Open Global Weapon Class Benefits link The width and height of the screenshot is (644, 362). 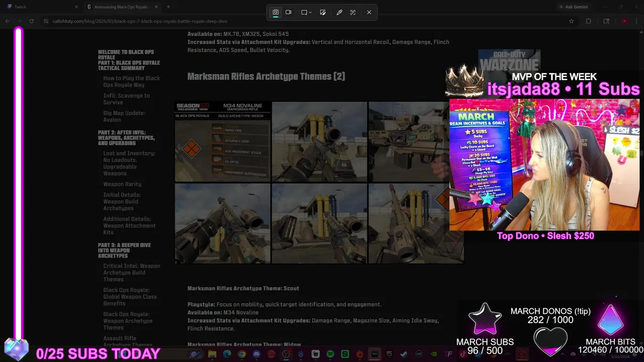(x=130, y=297)
